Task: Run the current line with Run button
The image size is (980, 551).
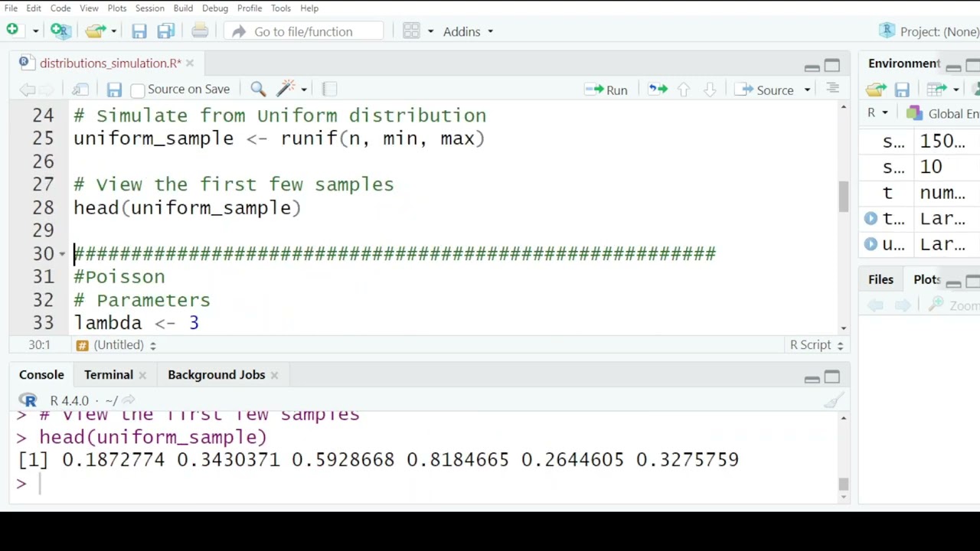Action: click(606, 90)
